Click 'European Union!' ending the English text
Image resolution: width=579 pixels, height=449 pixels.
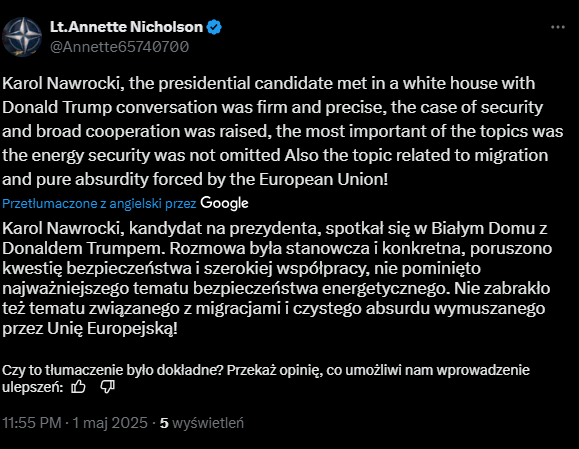point(323,179)
